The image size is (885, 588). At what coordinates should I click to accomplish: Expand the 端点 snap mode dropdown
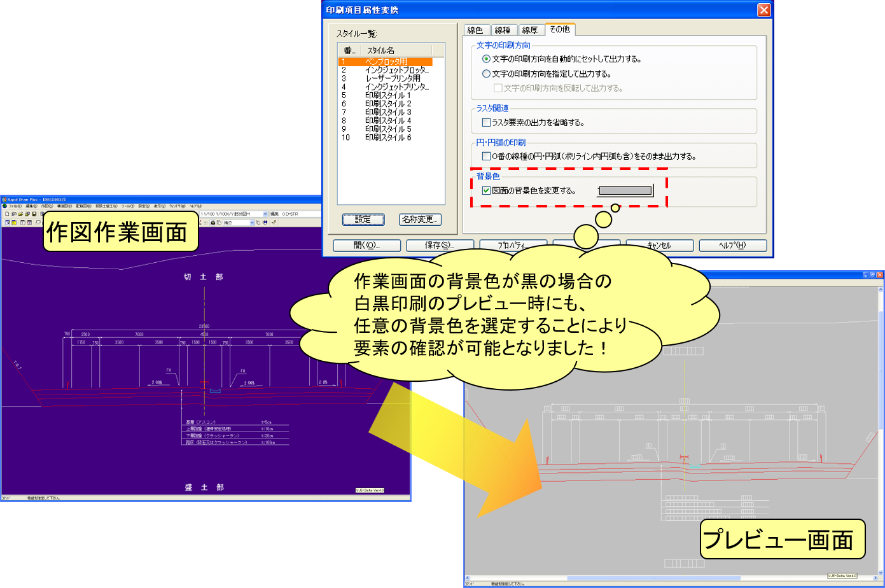(252, 223)
